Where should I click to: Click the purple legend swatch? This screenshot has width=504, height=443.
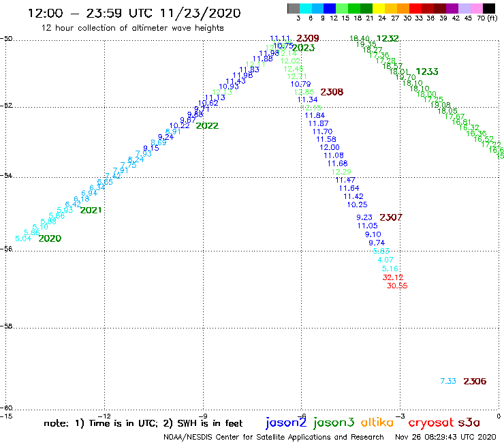pyautogui.click(x=452, y=8)
